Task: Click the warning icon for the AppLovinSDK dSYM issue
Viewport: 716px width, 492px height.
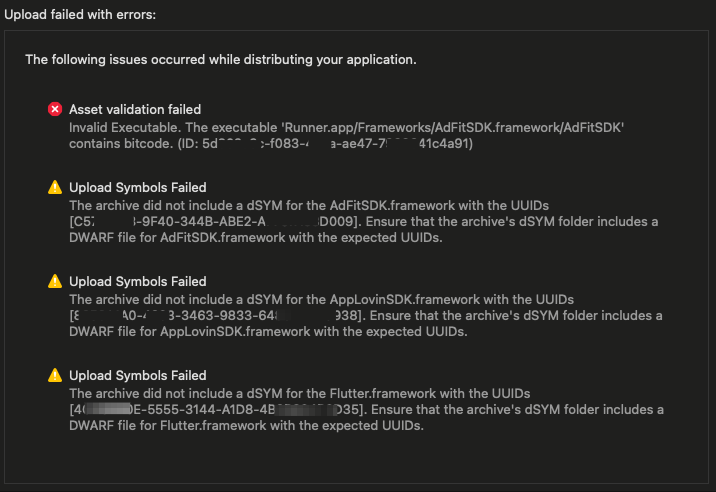Action: 54,281
